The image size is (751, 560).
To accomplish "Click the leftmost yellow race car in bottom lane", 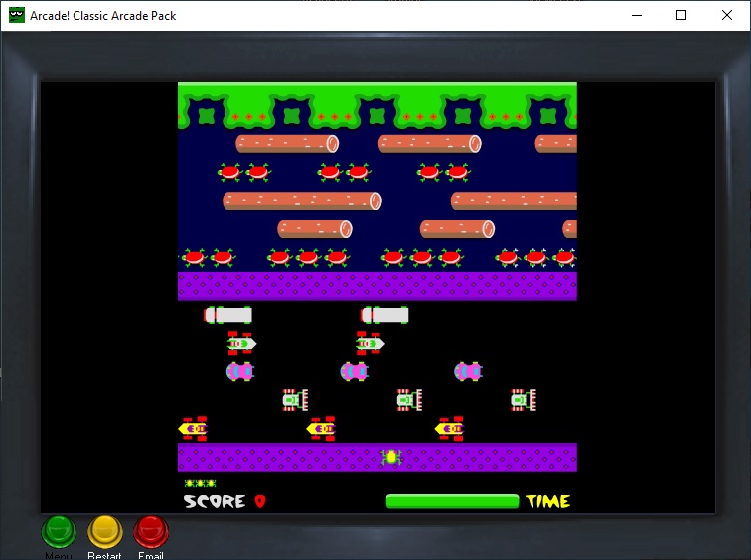I will click(x=193, y=428).
